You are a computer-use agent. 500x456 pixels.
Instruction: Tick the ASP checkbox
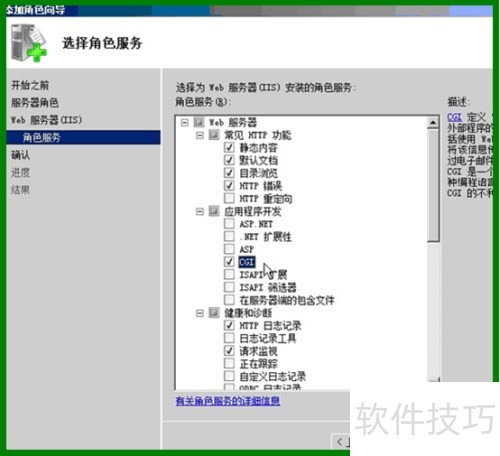click(229, 249)
